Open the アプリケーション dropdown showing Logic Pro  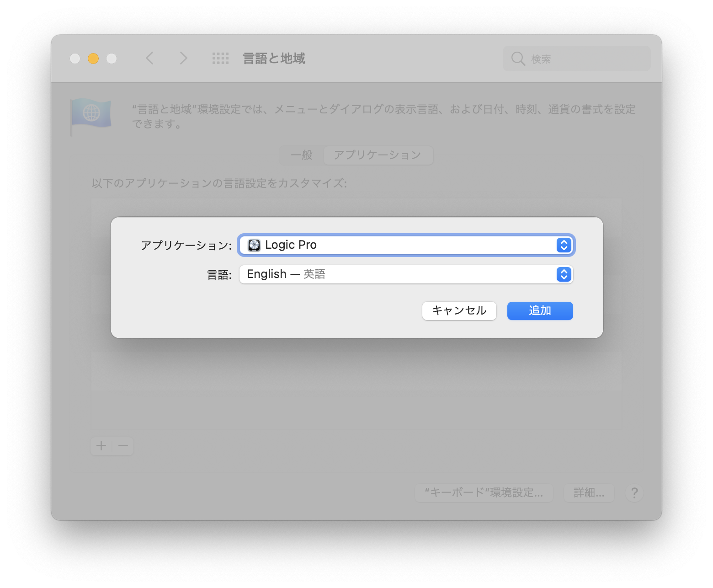406,245
